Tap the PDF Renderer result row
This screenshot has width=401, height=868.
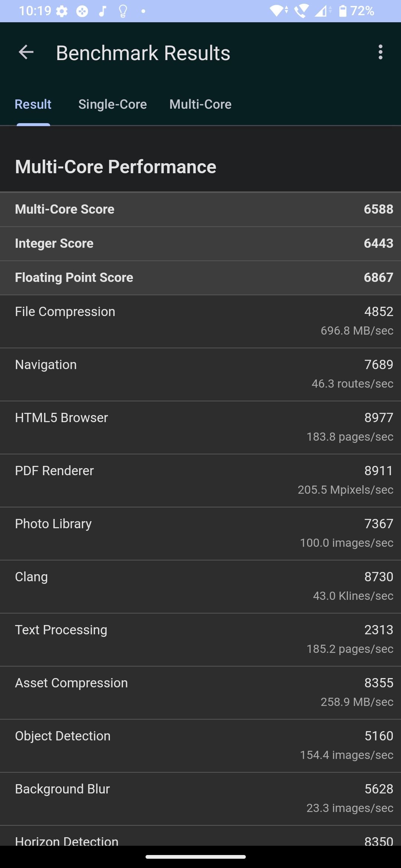point(200,481)
